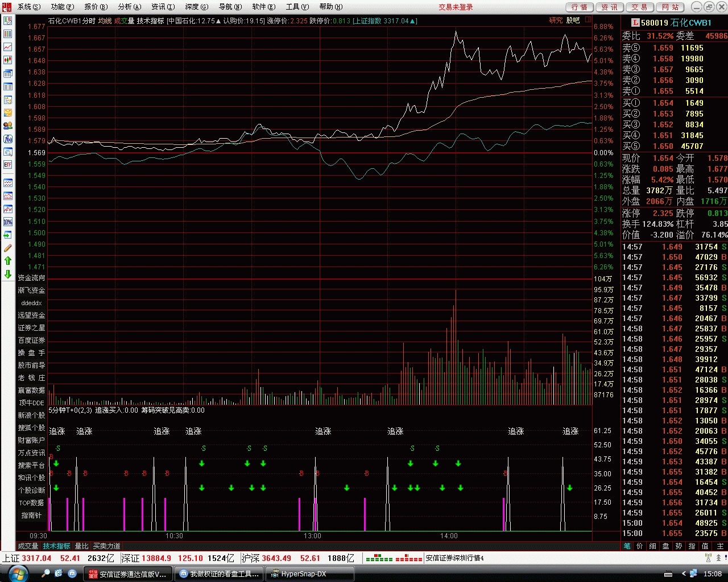This screenshot has width=728, height=582.
Task: Open the colored quote grid icon in the left toolbar
Action: tap(8, 34)
